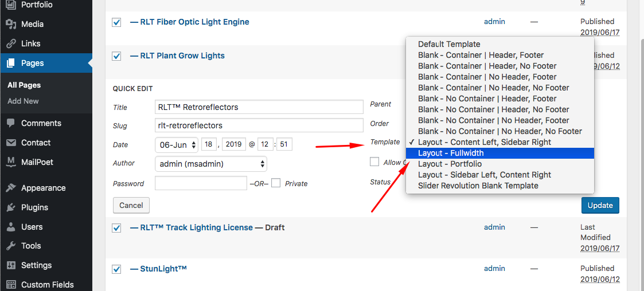Uncheck the RLT Fiber Optic Light Engine checkbox
Screen dimensions: 644x291
pos(116,22)
